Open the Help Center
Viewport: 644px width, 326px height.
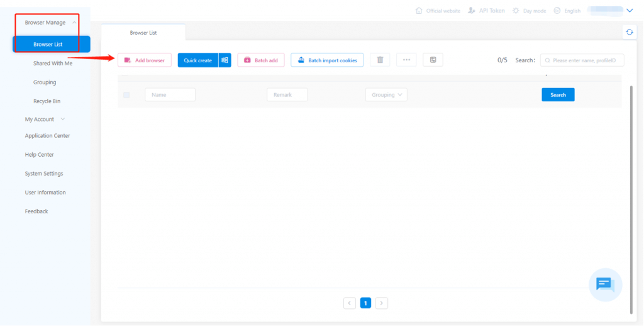(40, 155)
